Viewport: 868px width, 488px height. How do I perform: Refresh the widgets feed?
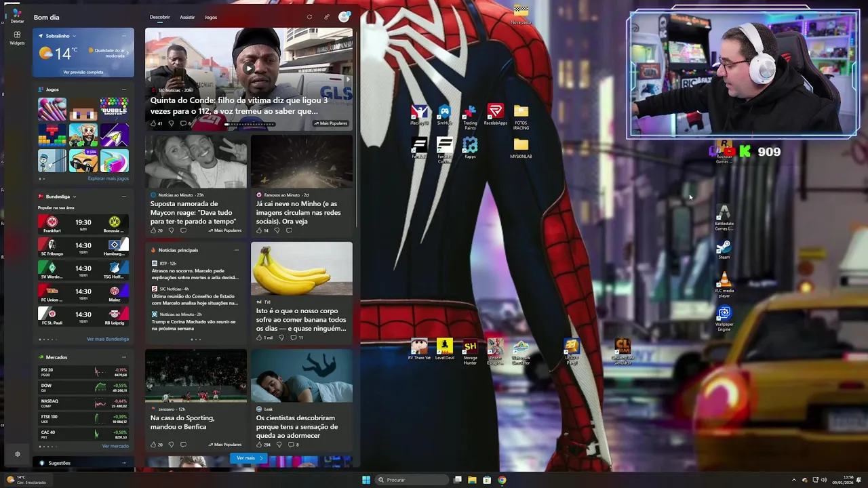[x=309, y=17]
